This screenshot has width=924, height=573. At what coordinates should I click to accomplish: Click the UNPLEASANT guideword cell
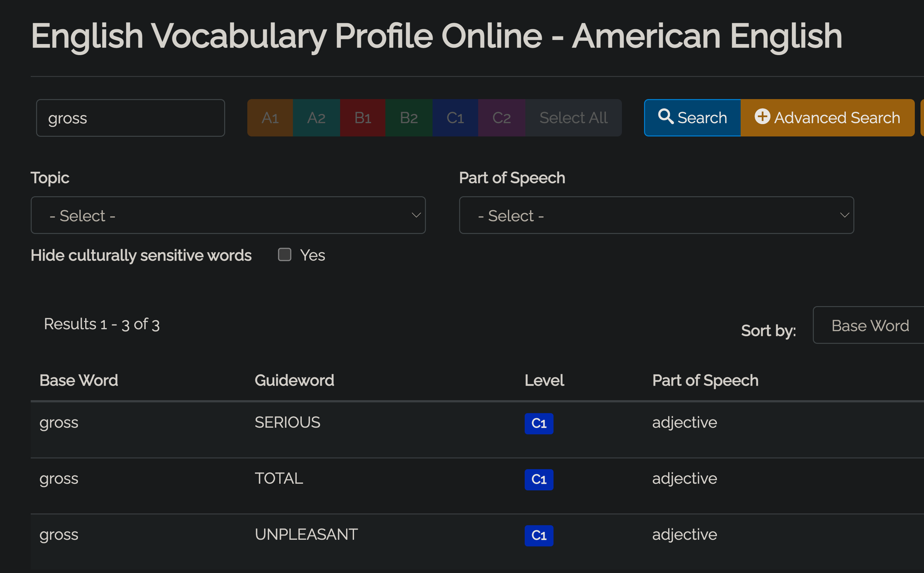pos(306,534)
